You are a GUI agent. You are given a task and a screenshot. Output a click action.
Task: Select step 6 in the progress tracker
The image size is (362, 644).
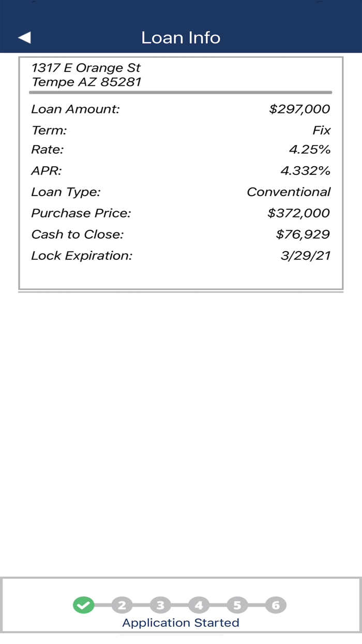pyautogui.click(x=276, y=604)
